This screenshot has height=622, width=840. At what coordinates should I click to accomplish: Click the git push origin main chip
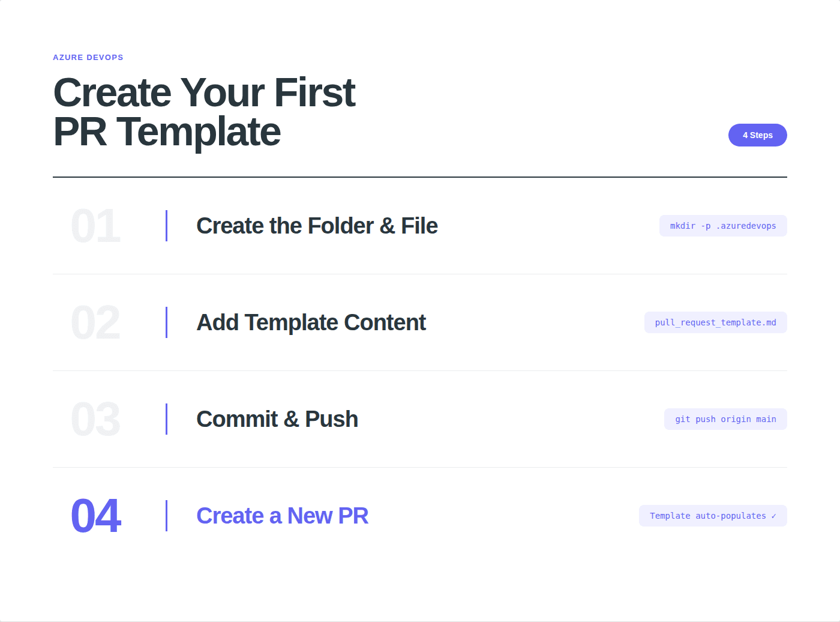point(725,419)
